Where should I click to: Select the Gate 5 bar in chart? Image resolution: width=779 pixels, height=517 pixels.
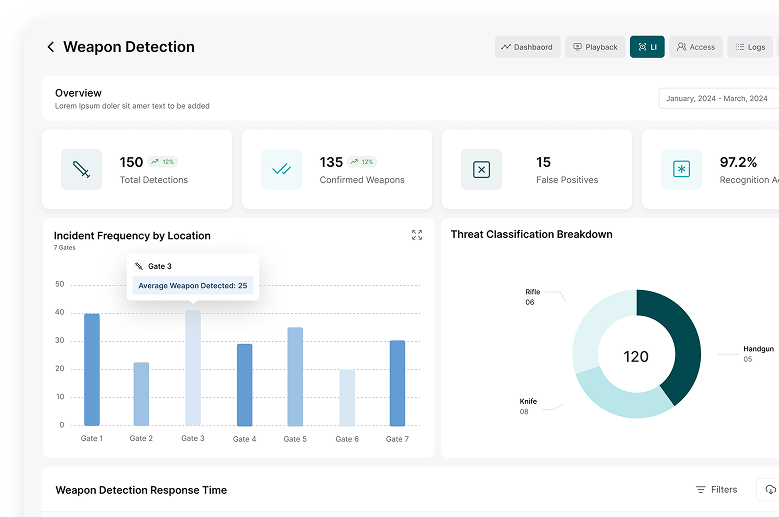pos(295,376)
